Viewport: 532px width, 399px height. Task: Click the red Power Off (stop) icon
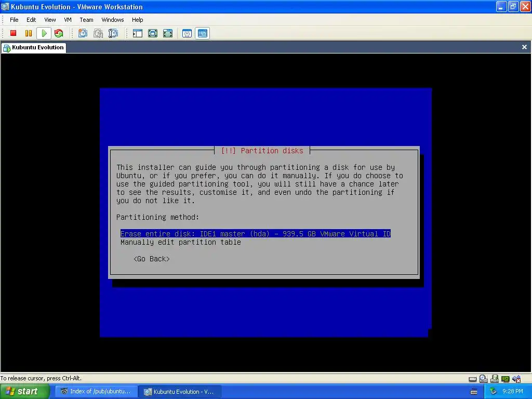point(13,33)
